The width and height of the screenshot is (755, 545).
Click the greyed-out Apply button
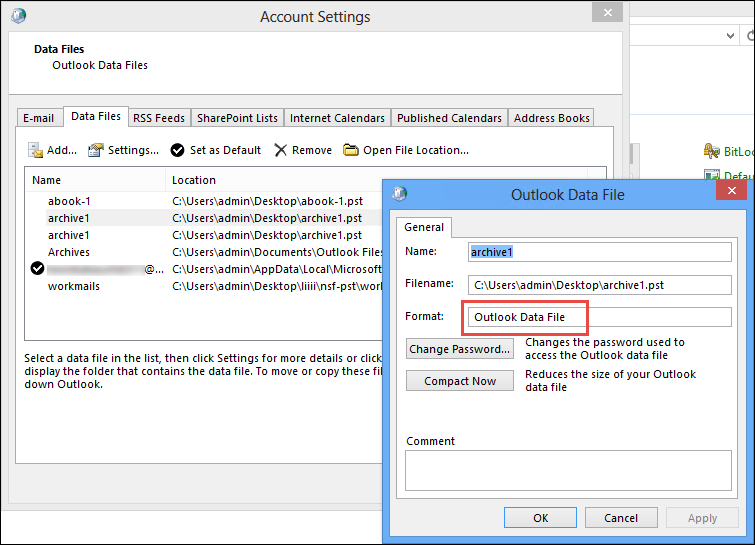pyautogui.click(x=702, y=518)
